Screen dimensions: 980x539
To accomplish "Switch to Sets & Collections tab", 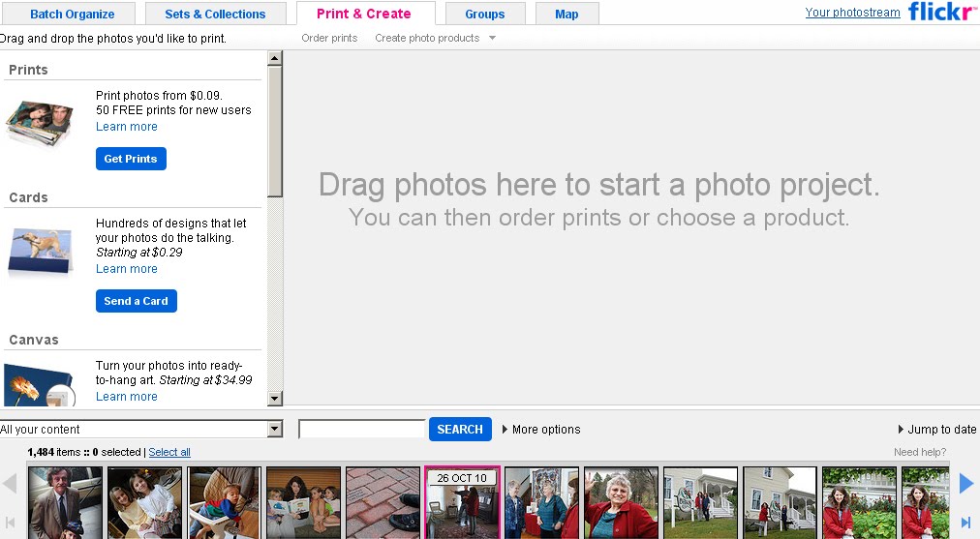I will 216,14.
